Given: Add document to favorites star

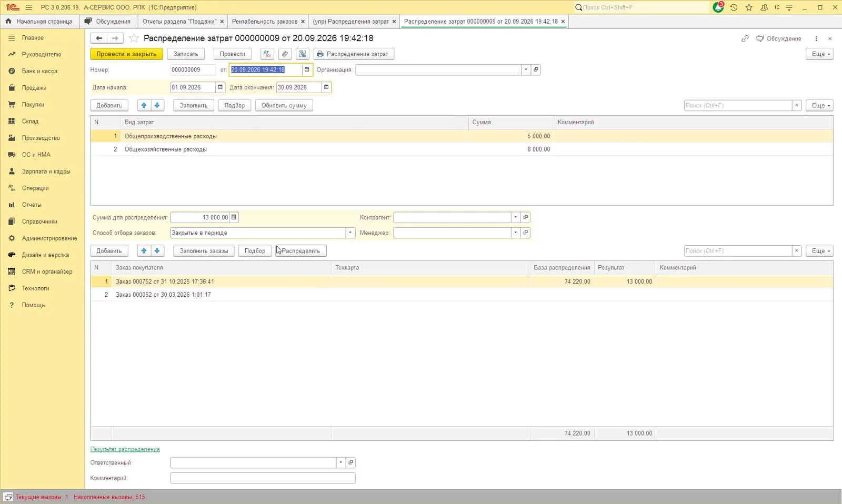Looking at the screenshot, I should coord(134,38).
